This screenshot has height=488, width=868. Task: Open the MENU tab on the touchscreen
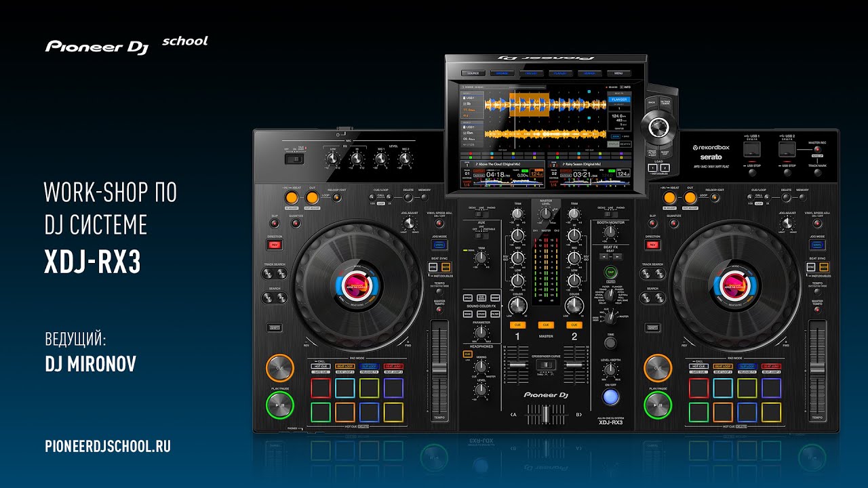click(618, 73)
